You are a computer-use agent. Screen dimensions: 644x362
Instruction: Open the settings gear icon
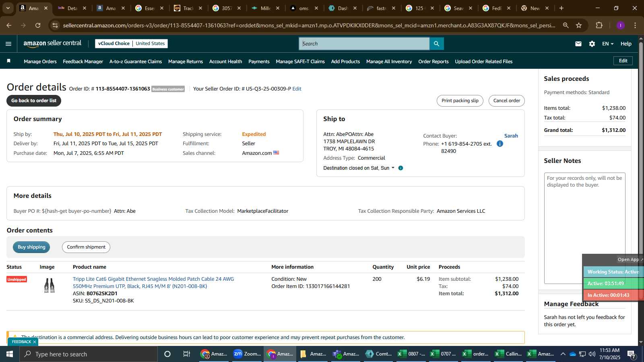coord(592,44)
